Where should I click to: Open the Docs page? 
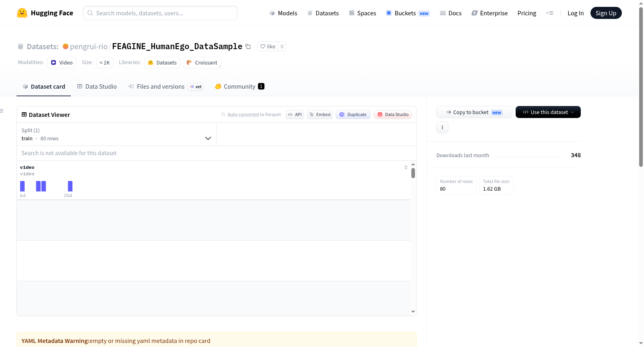[451, 13]
